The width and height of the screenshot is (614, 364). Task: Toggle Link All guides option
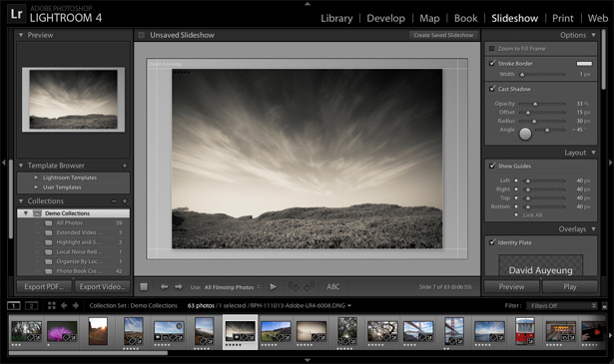[x=516, y=215]
